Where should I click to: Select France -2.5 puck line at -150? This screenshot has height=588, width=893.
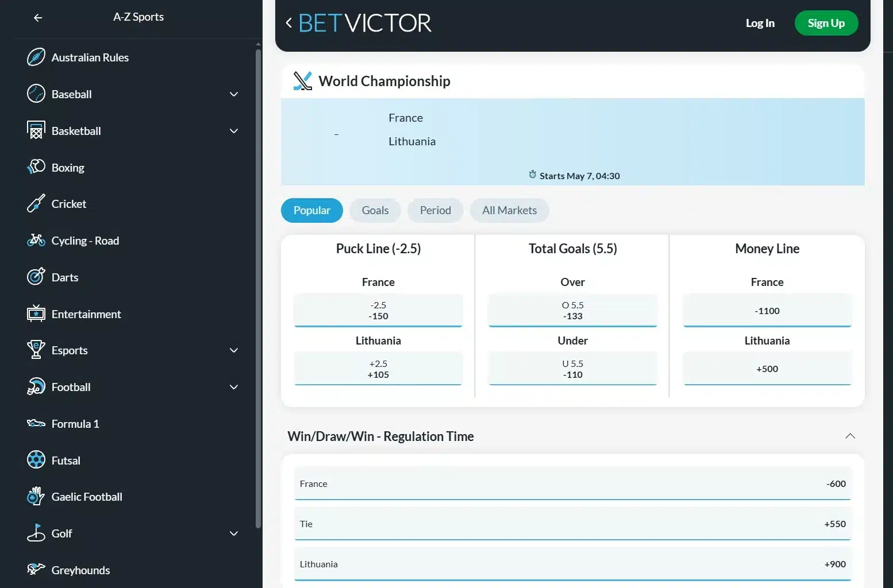pyautogui.click(x=378, y=311)
